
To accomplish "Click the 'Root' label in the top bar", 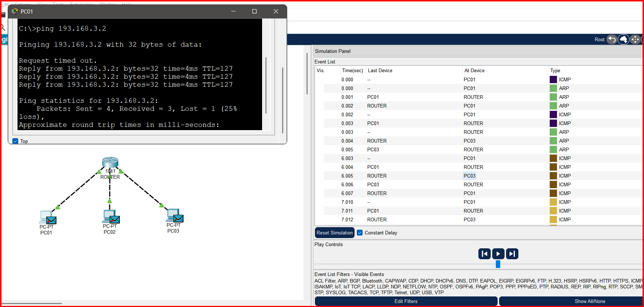I will pyautogui.click(x=600, y=39).
